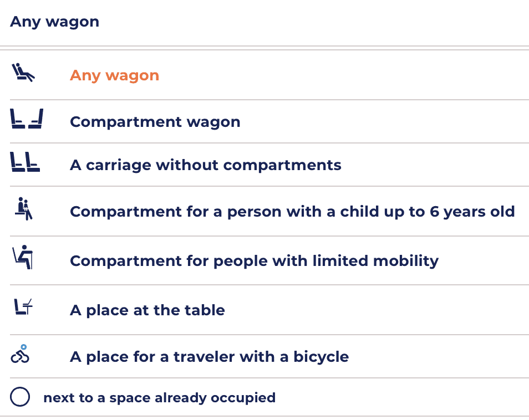This screenshot has height=420, width=529.
Task: Click the word 'bicycle' in the last option
Action: [x=321, y=356]
